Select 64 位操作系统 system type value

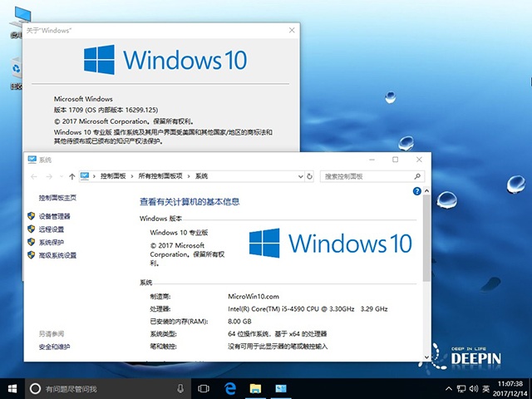point(277,334)
